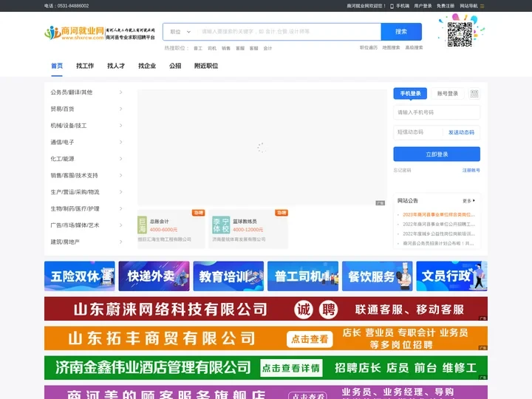
Task: Open 普工司机 category banner
Action: [x=303, y=276]
